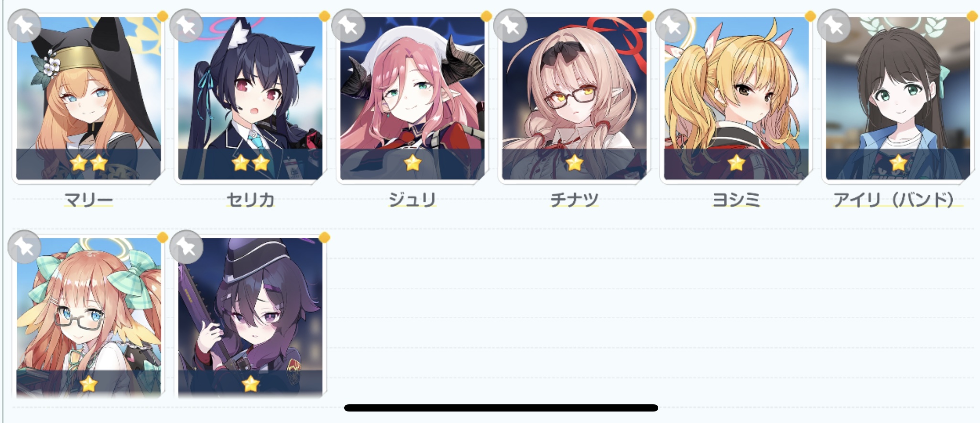Tap the black home indicator bar
This screenshot has width=980, height=423.
[x=501, y=408]
